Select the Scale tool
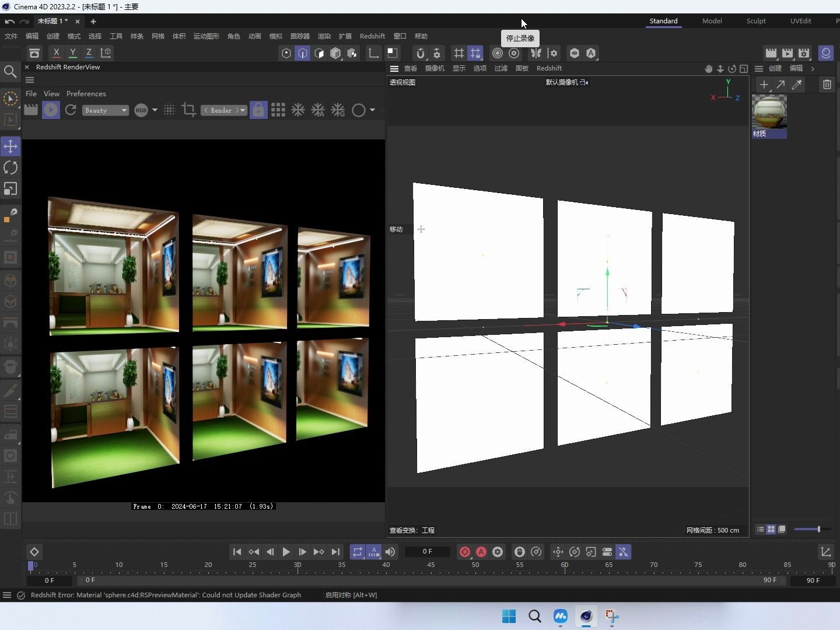 [x=10, y=188]
